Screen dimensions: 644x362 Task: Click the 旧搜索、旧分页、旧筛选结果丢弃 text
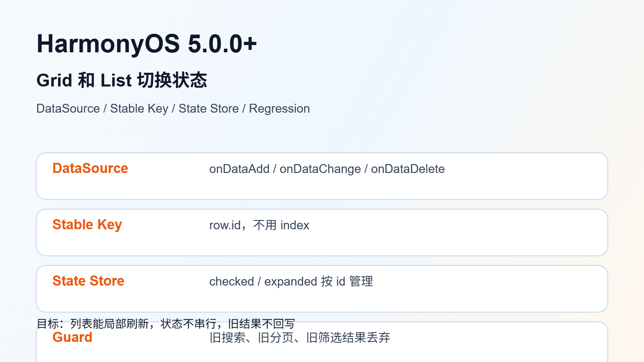pos(300,337)
